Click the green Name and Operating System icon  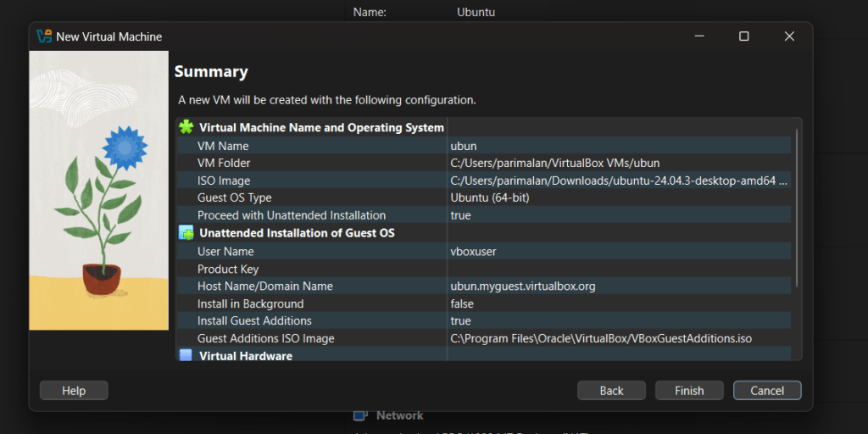coord(186,127)
